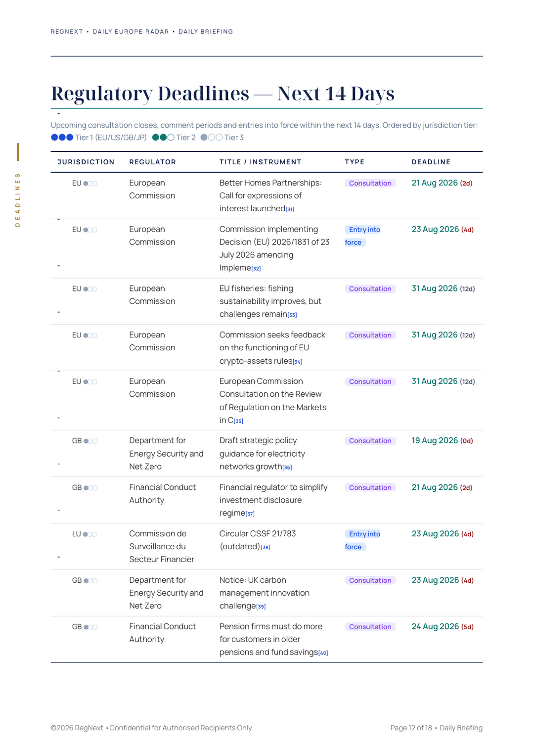Click the Circular CSSF 21/783 title
534x756 pixels.
[258, 540]
